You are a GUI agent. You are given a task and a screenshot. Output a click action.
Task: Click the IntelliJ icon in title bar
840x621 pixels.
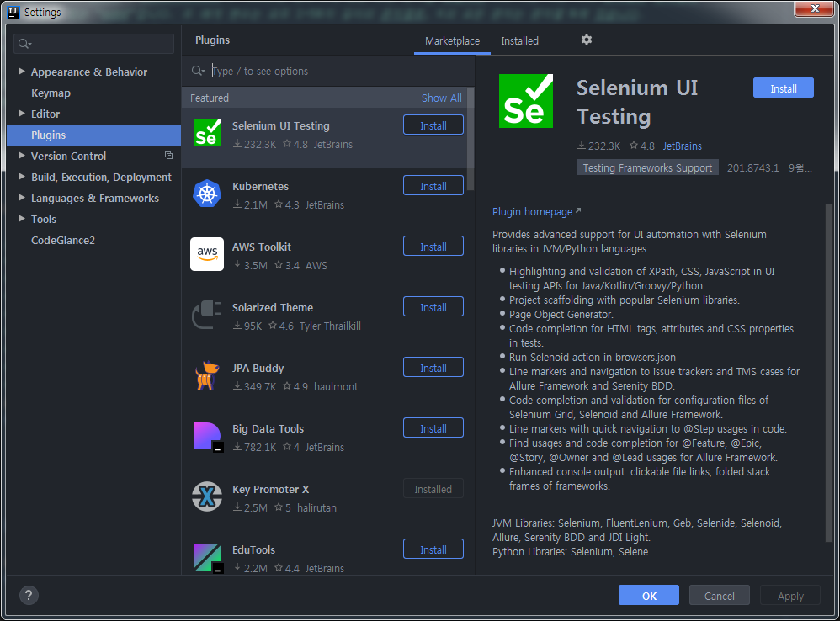click(x=13, y=12)
